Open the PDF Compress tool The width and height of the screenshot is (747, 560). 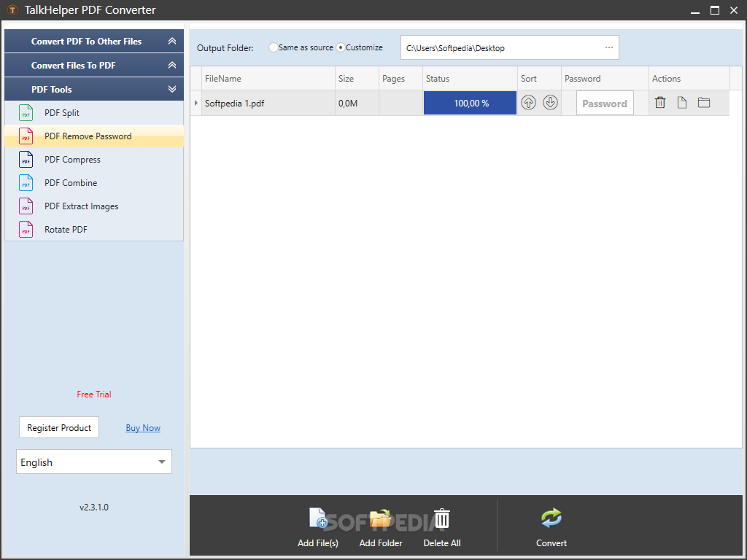click(x=94, y=160)
